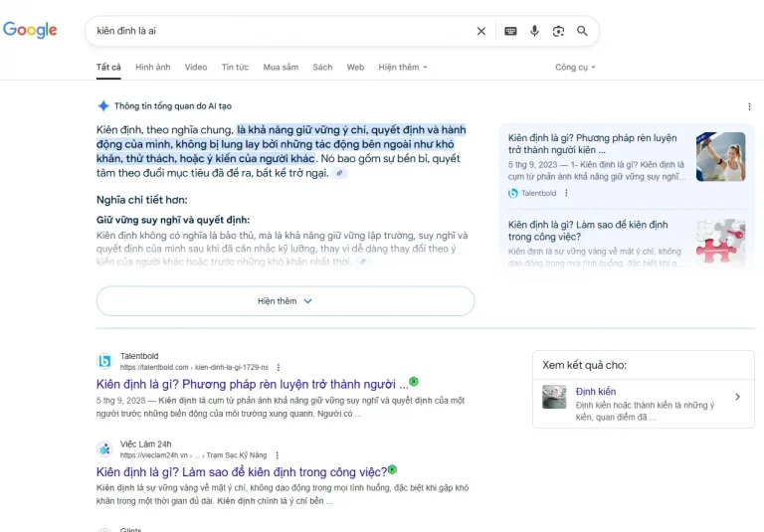Click 'Thông tin tổng quan do AI tạo' label
Image resolution: width=764 pixels, height=532 pixels.
[x=173, y=106]
